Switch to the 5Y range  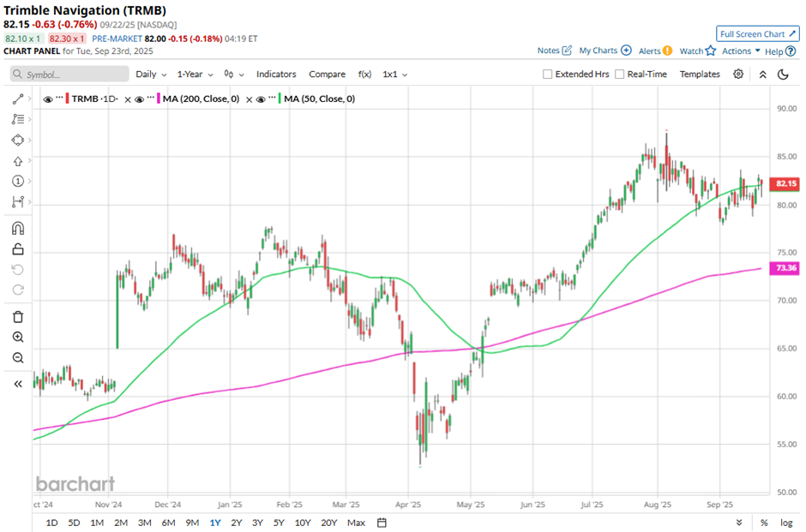(x=279, y=523)
